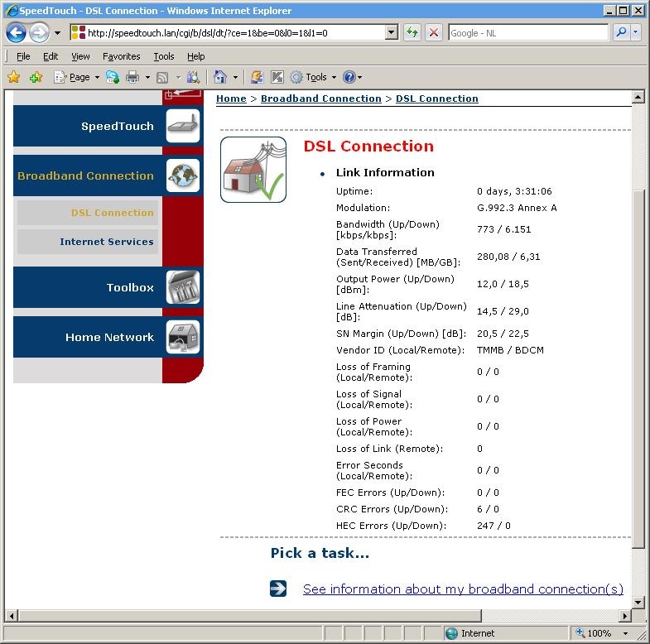Refresh the page with the green arrows

coord(412,32)
